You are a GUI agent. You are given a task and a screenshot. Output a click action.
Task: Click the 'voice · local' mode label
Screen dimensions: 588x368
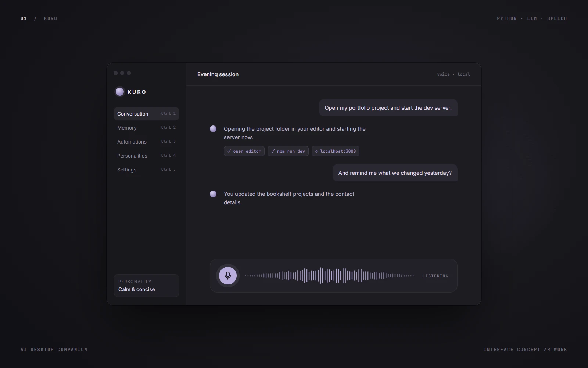point(453,74)
